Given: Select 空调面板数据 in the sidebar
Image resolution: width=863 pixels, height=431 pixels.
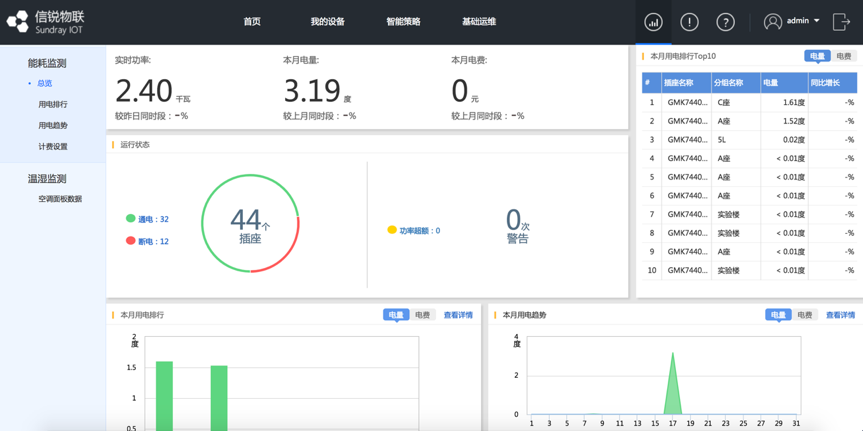Looking at the screenshot, I should pyautogui.click(x=60, y=199).
